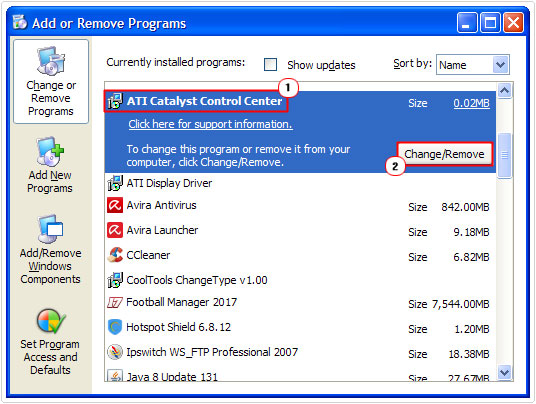Click the Sort by dropdown arrow
Screen dimensions: 536x404
(500, 65)
